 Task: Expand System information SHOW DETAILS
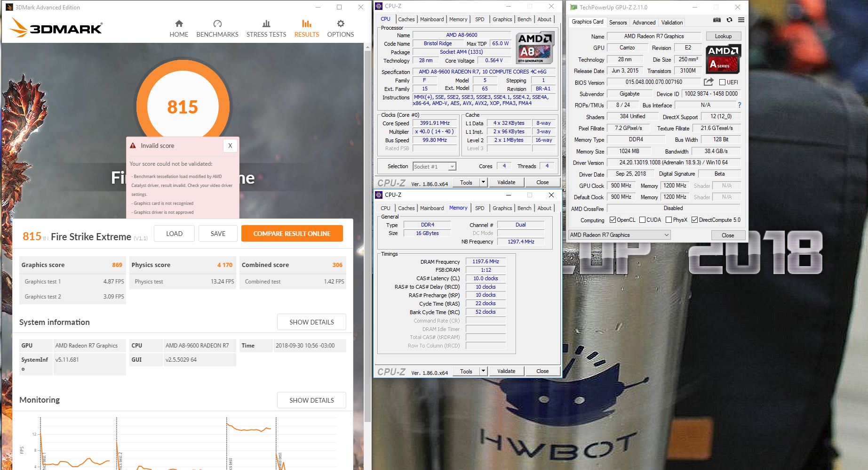[311, 322]
